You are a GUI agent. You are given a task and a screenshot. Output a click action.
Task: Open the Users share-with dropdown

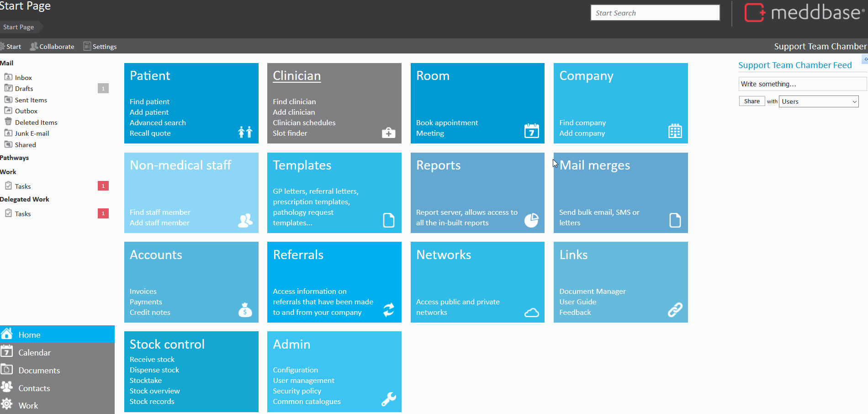(818, 101)
